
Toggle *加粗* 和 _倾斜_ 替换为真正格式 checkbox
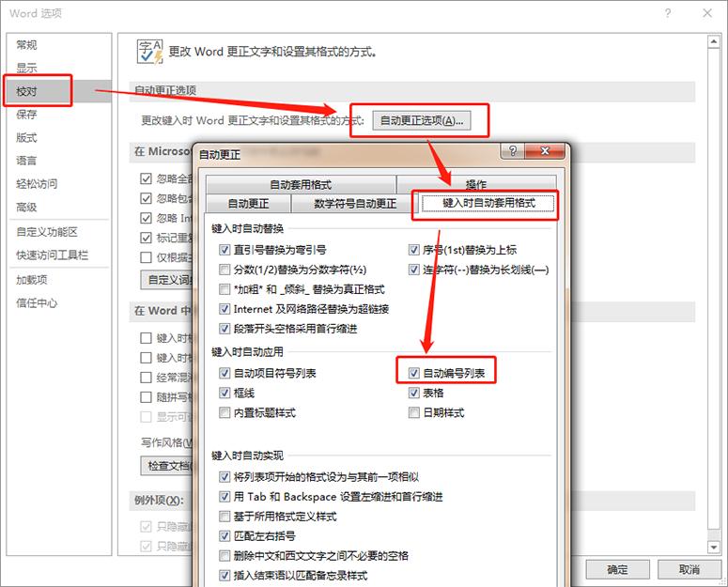225,289
